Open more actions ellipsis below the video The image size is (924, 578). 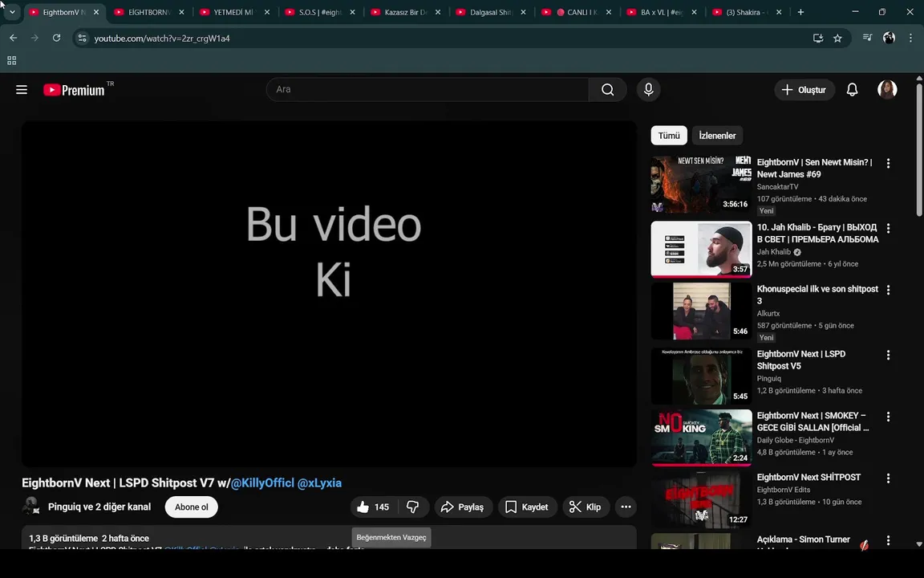[626, 507]
